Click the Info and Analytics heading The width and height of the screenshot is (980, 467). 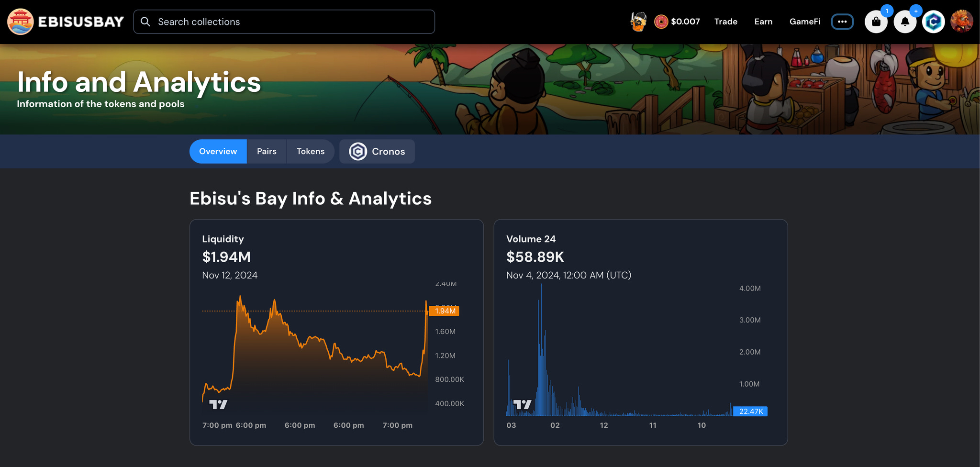(139, 82)
